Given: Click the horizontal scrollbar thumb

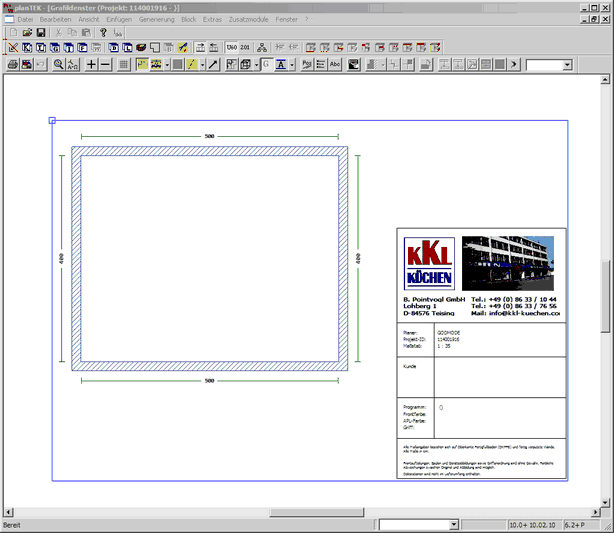Looking at the screenshot, I should click(309, 513).
